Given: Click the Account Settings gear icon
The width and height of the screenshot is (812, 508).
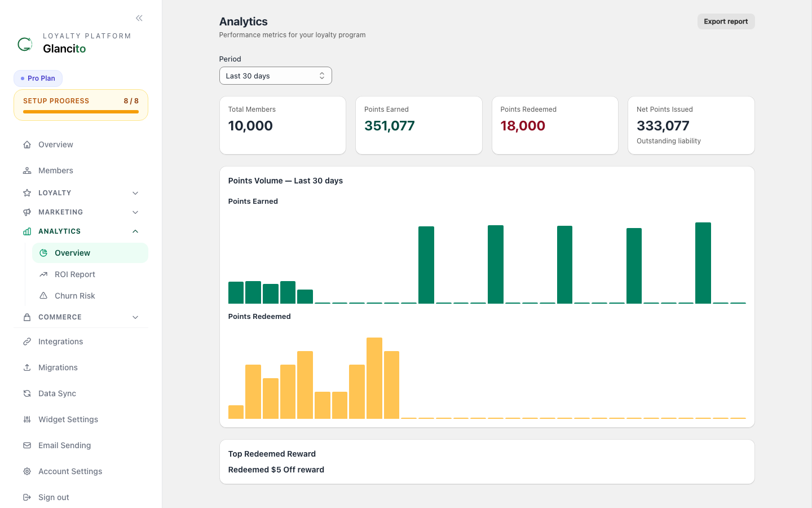Looking at the screenshot, I should pos(27,471).
